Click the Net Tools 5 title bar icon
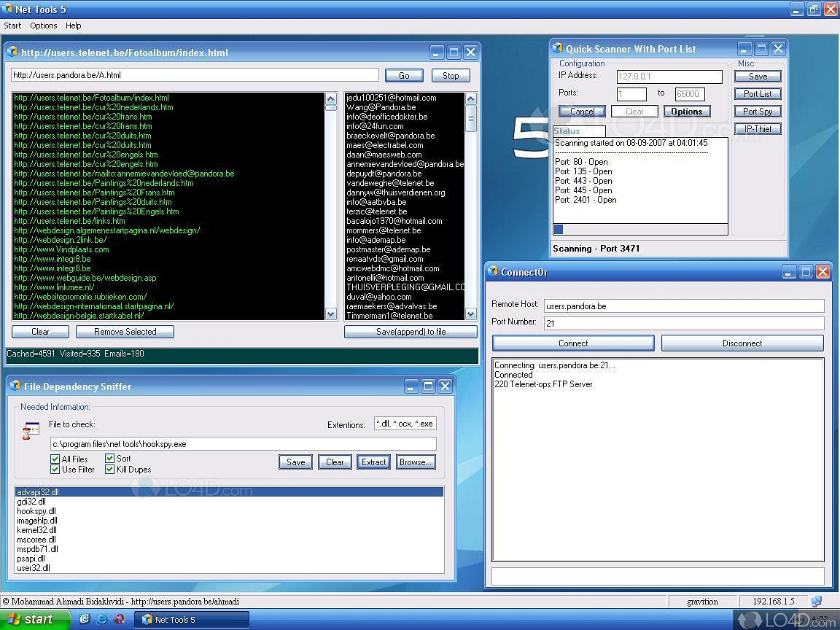Viewport: 840px width, 630px height. pos(7,9)
